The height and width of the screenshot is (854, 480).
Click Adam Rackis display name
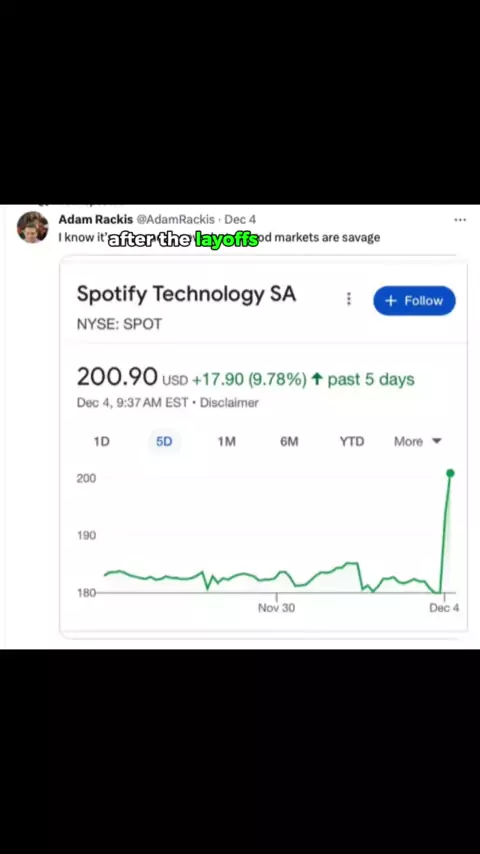tap(95, 219)
